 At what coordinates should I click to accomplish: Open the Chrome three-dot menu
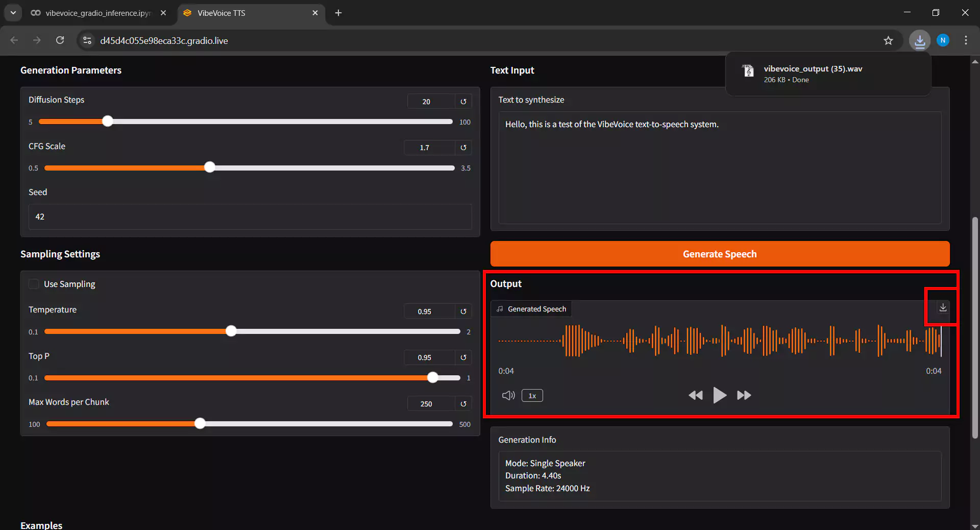click(966, 40)
